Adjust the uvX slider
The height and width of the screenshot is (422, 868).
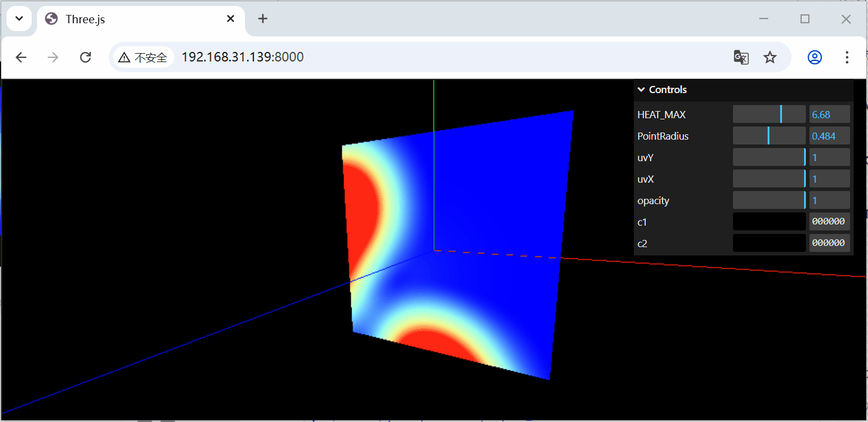pyautogui.click(x=769, y=179)
